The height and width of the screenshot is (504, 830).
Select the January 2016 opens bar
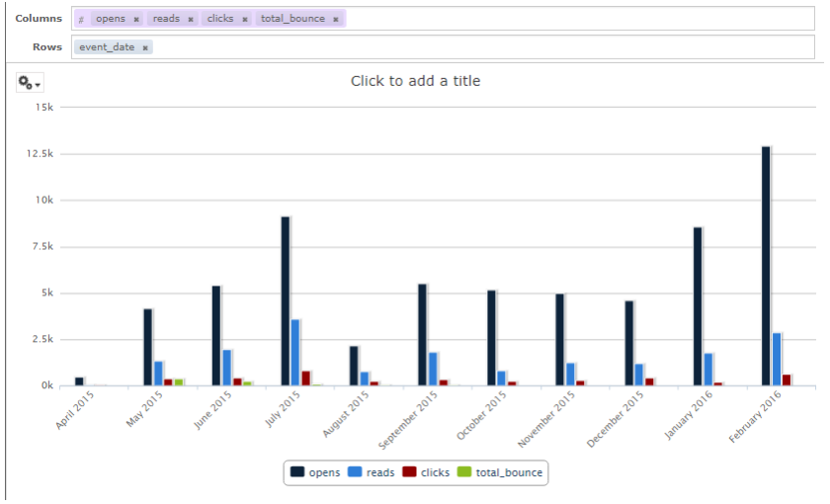(698, 306)
